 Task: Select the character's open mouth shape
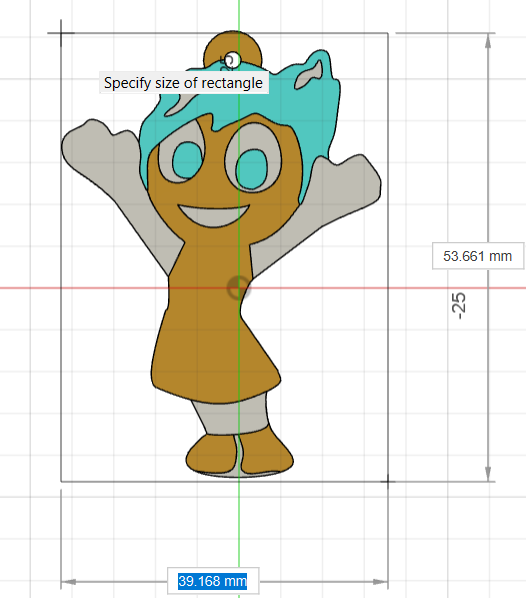click(214, 215)
